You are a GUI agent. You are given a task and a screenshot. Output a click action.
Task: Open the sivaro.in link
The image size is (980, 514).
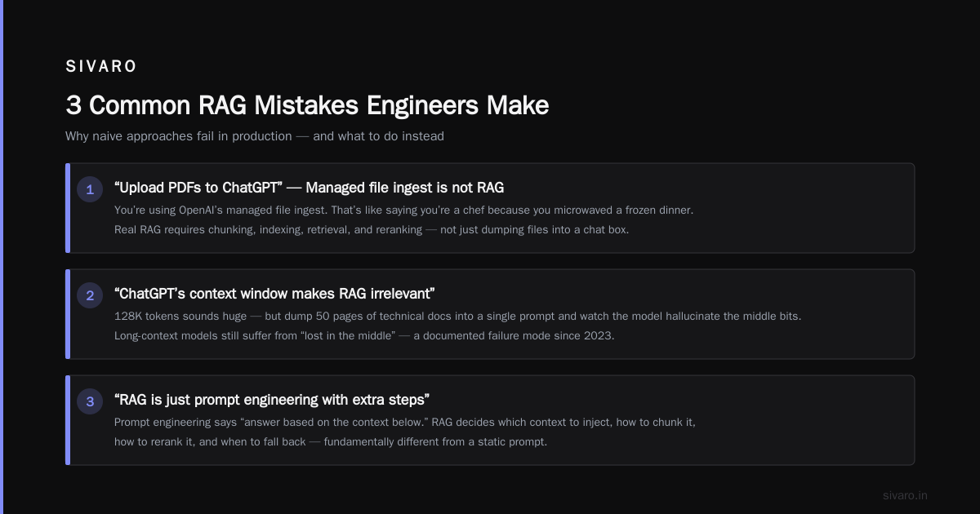pos(905,495)
